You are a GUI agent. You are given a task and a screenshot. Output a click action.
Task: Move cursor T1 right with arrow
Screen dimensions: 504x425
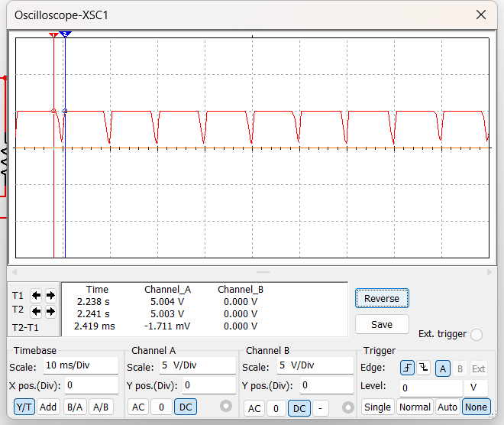tap(50, 295)
